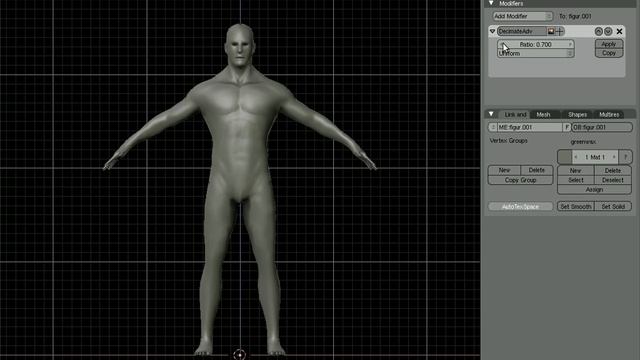The width and height of the screenshot is (640, 360).
Task: Delete the DecimateAdv modifier
Action: tap(620, 31)
